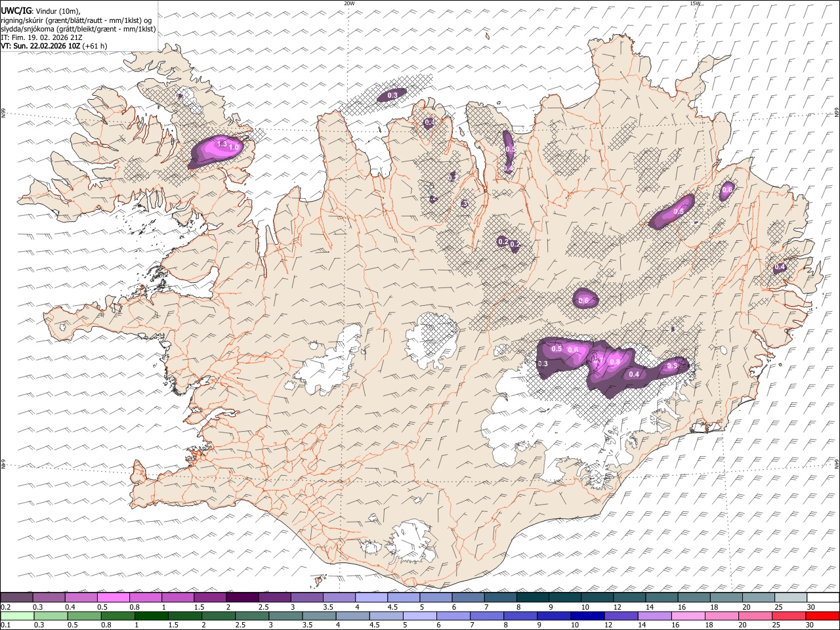The width and height of the screenshot is (840, 630).
Task: Click the bright red 30 swatch, lower legend row
Action: 823,616
